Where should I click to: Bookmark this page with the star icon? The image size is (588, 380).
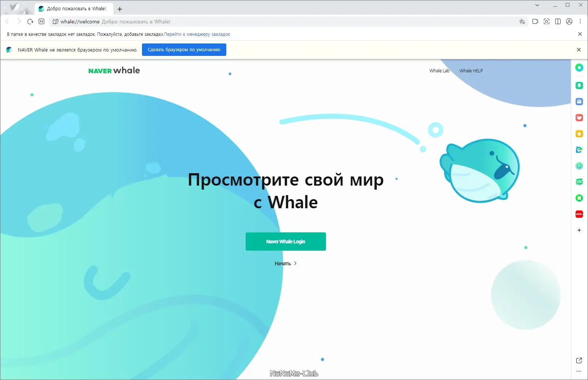(522, 22)
